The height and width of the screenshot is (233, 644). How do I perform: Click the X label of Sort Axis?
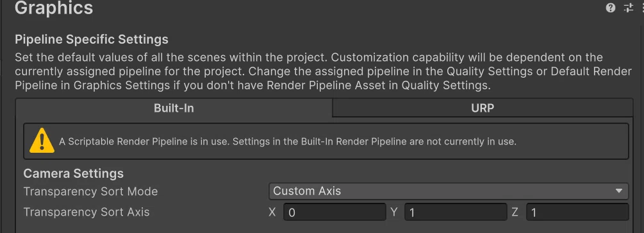pos(272,212)
